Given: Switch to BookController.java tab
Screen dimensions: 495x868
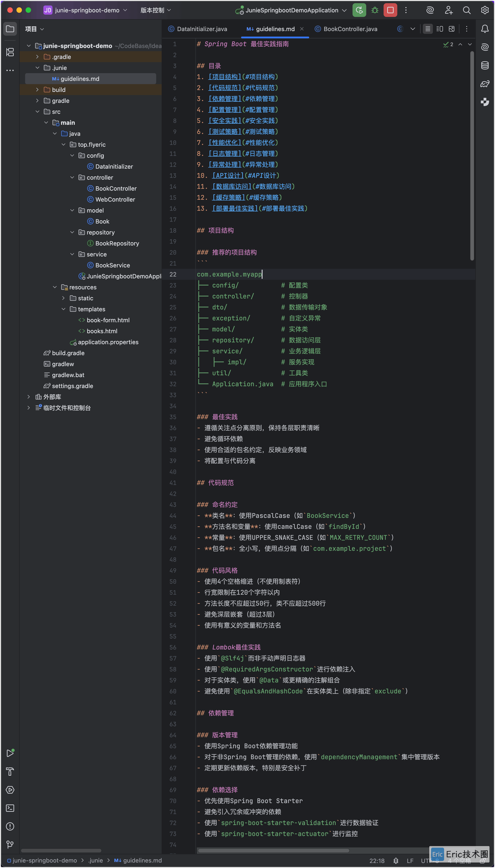Looking at the screenshot, I should click(x=346, y=29).
